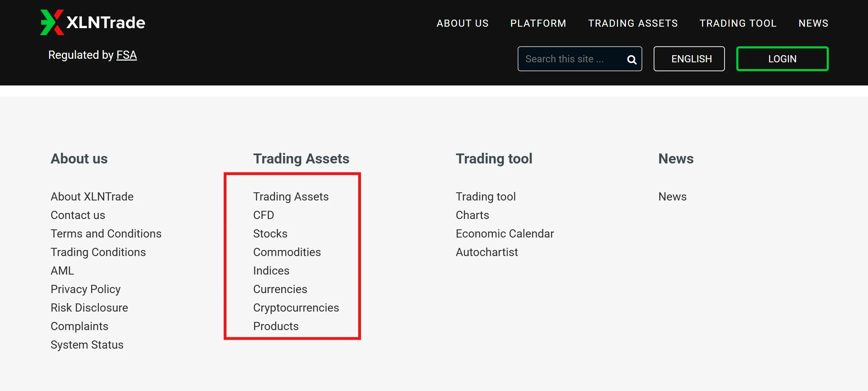Open the NEWS nav item
Viewport: 868px width, 391px height.
[x=813, y=23]
